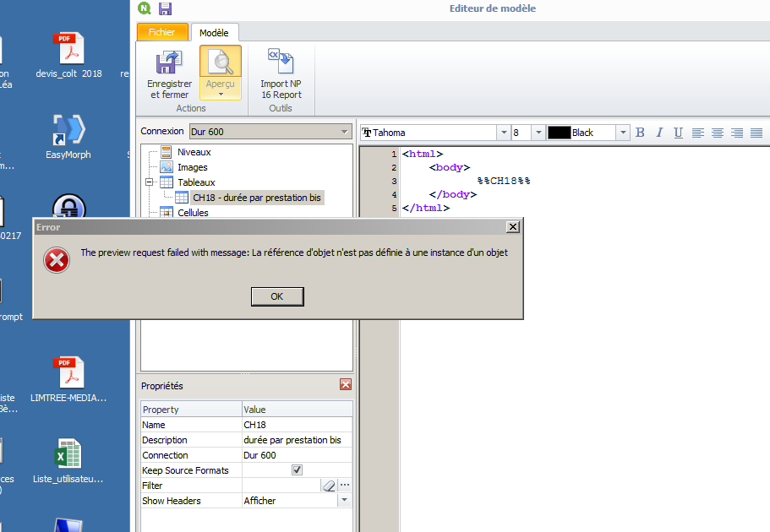Viewport: 770px width, 532px height.
Task: Click the red error icon
Action: pos(57,260)
